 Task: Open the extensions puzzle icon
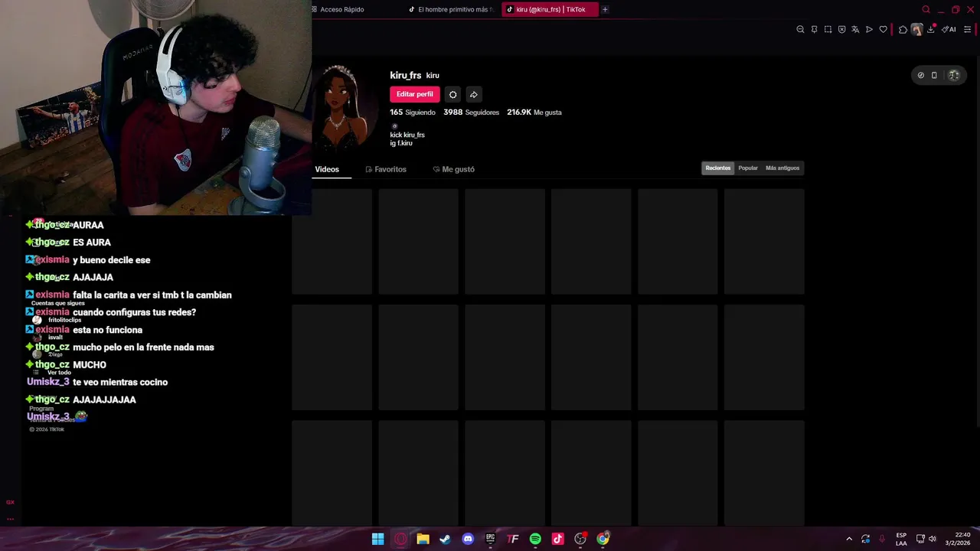point(903,30)
